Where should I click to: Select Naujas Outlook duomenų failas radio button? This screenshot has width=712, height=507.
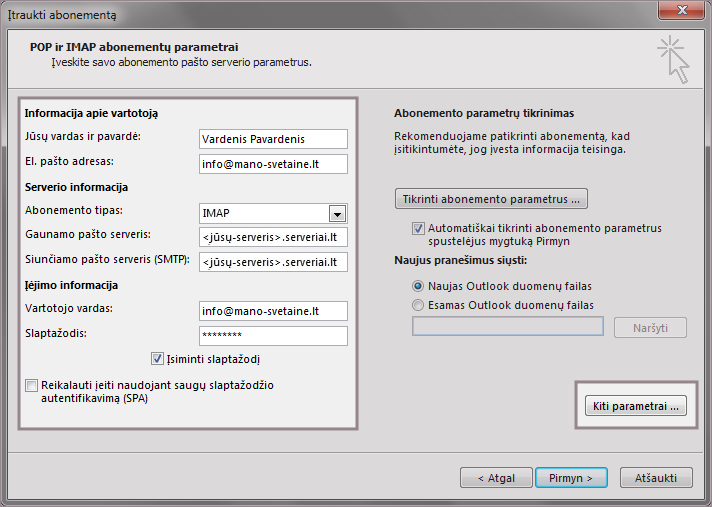(418, 286)
